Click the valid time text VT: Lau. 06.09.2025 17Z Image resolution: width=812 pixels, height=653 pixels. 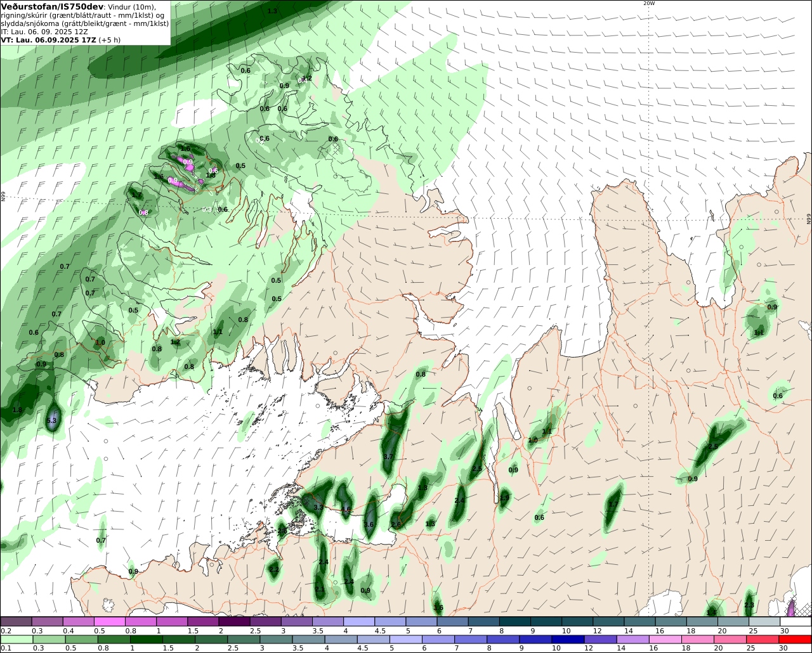click(48, 39)
